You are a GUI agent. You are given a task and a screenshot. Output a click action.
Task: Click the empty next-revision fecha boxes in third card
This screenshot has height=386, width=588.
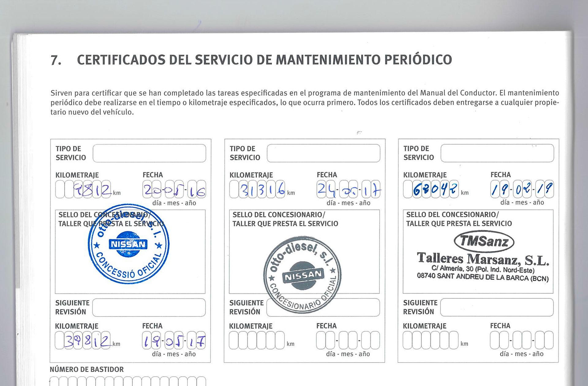[x=522, y=340]
